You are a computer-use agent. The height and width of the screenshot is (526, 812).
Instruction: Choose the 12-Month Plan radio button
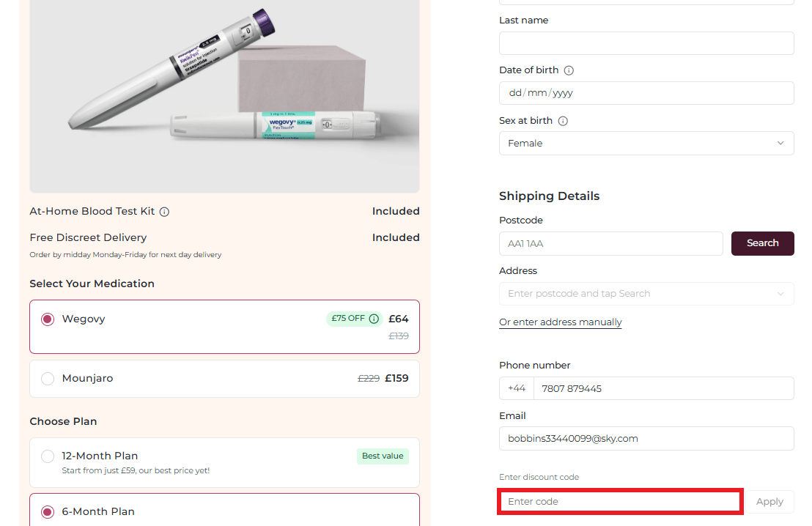pos(48,456)
